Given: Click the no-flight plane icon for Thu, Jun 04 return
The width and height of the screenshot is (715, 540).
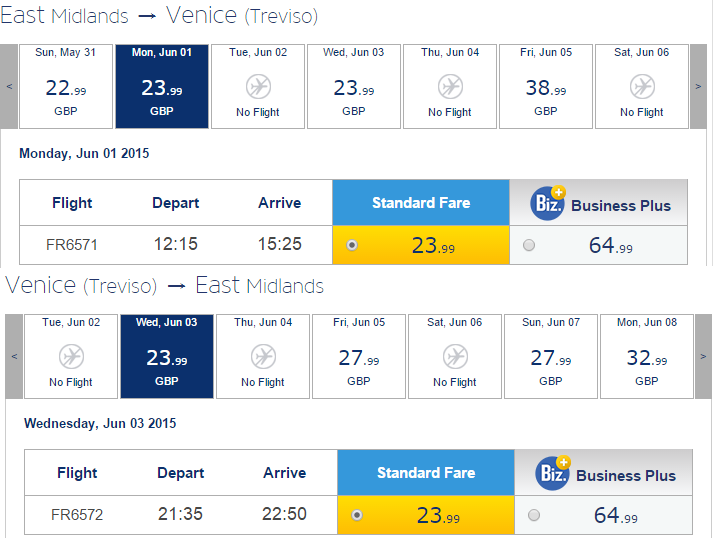Looking at the screenshot, I should pos(263,357).
